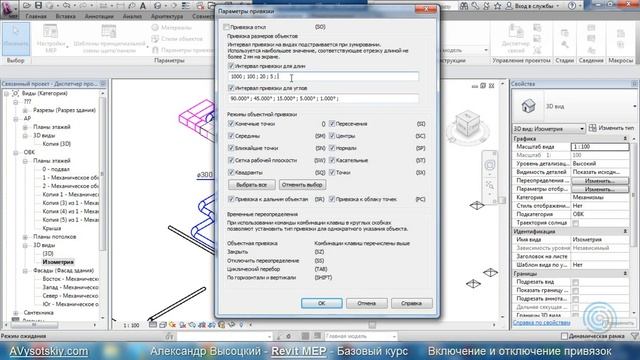This screenshot has height=360, width=640.
Task: Toggle the 'Привязка откл' checkbox
Action: (x=227, y=27)
